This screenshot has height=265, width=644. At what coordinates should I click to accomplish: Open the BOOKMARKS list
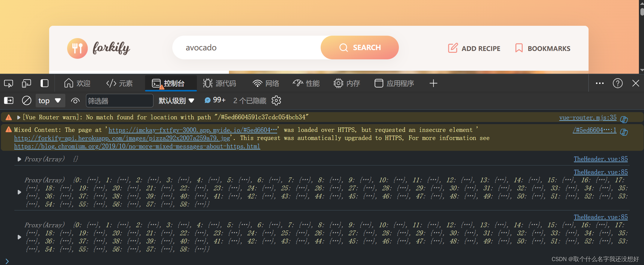click(x=543, y=48)
